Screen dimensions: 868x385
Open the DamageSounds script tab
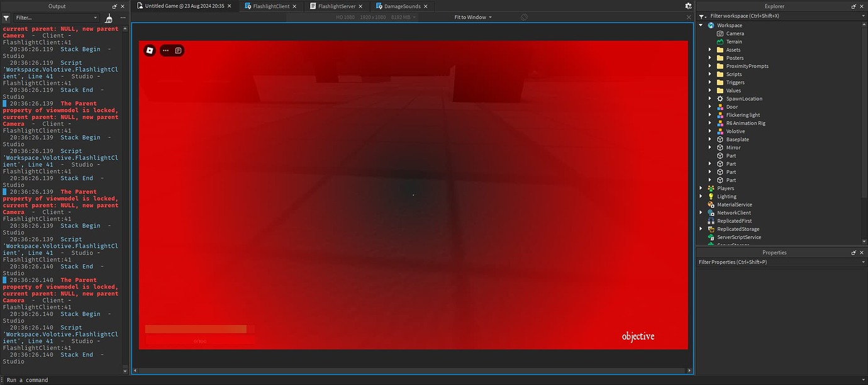coord(402,6)
